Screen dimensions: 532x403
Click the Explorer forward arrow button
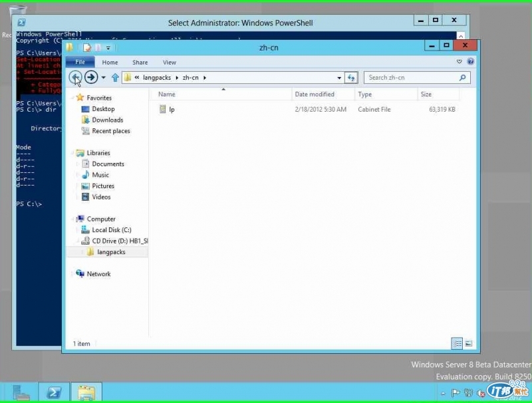coord(91,77)
